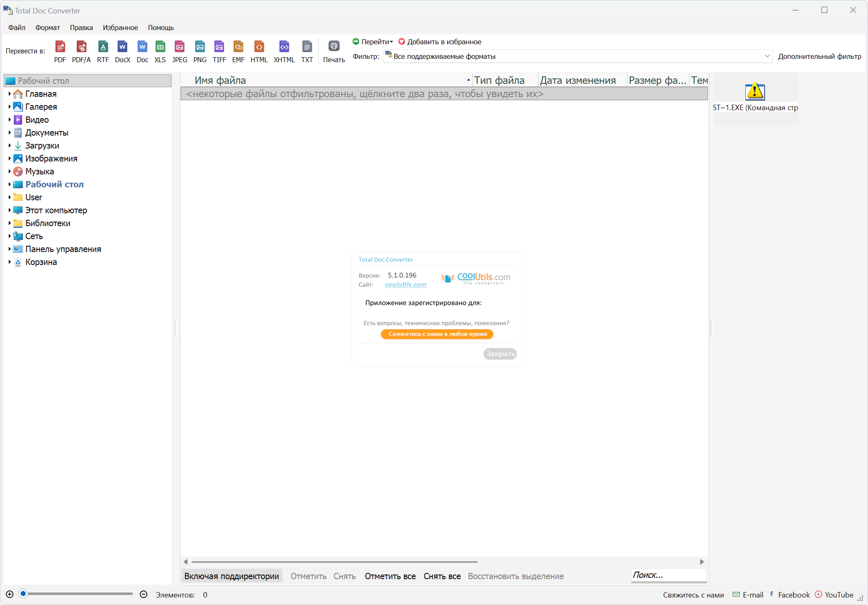The image size is (868, 605).
Task: Click the Рабочий стол path header
Action: click(x=88, y=81)
